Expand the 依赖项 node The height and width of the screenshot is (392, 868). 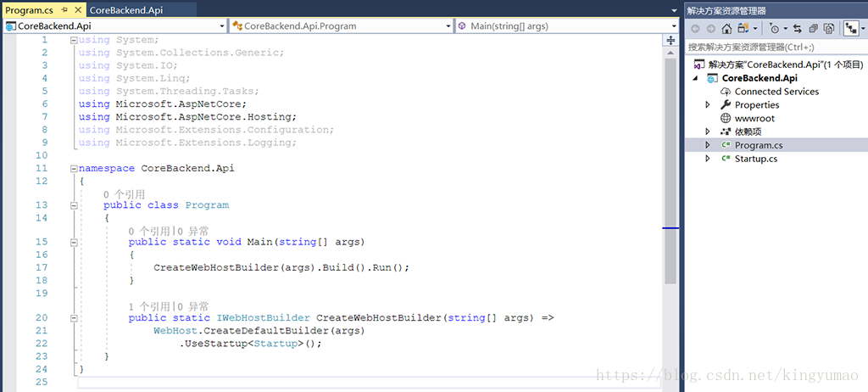(x=708, y=132)
